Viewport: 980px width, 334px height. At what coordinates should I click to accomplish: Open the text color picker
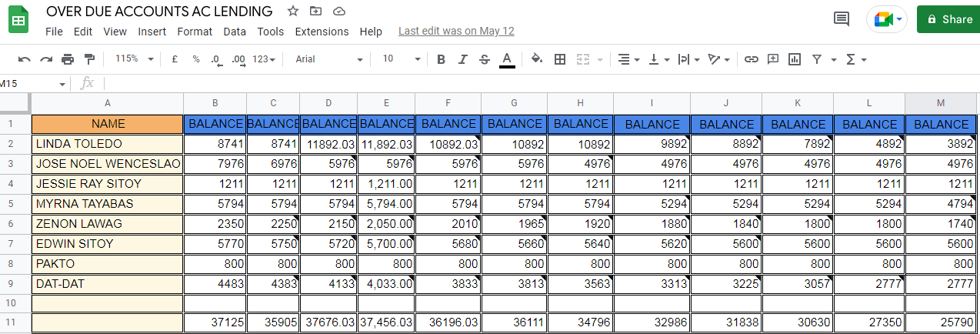[x=507, y=59]
